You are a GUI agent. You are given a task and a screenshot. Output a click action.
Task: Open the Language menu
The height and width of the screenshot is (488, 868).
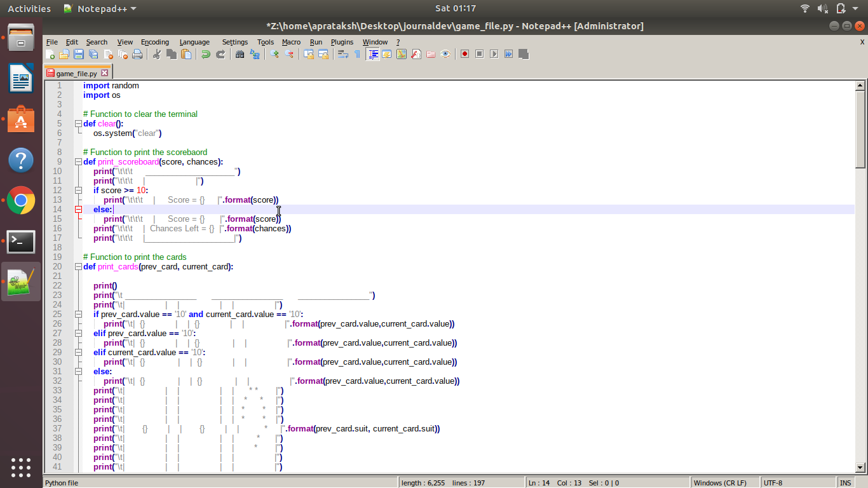(x=194, y=42)
